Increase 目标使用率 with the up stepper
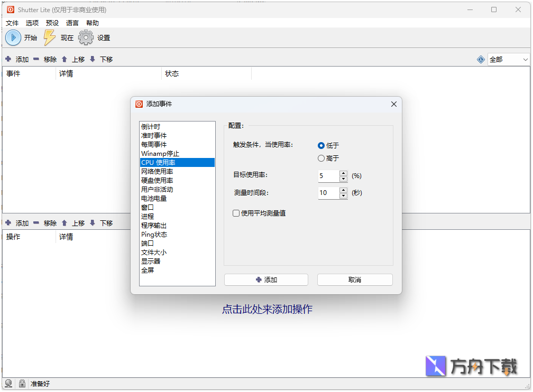This screenshot has width=533, height=392. pos(344,173)
